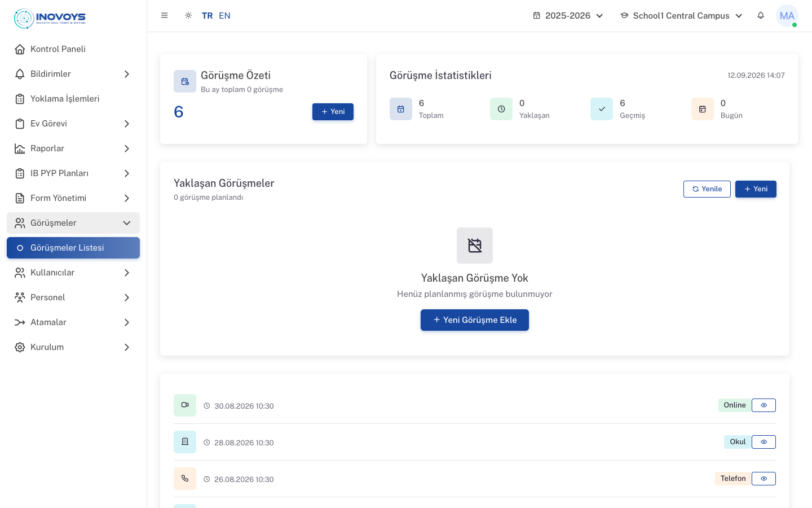Click Yeni Görüşme Ekle button

(475, 320)
